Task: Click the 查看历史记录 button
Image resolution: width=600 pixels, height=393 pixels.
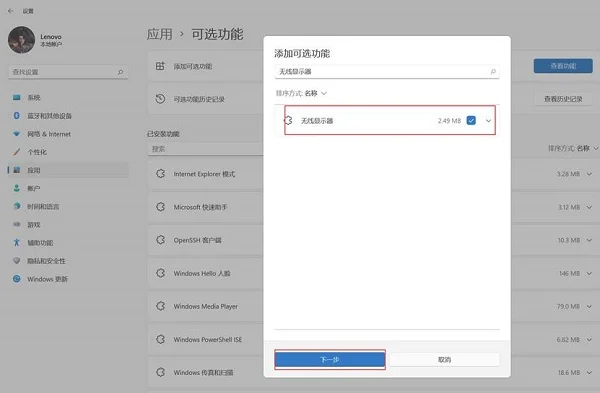Action: (563, 99)
